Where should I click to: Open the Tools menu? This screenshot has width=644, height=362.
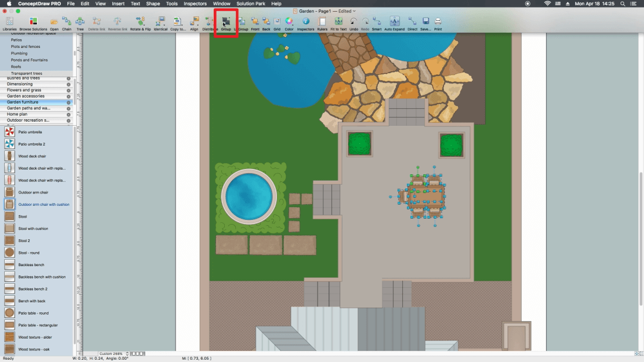[172, 4]
